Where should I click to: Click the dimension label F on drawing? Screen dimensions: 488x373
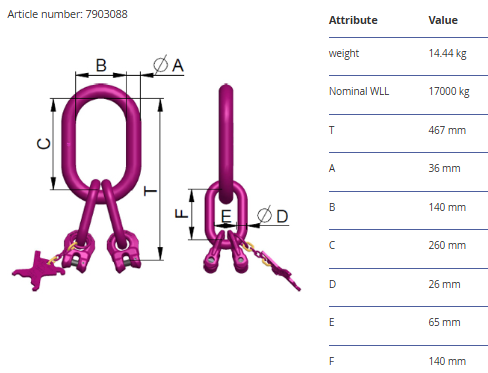pos(182,213)
